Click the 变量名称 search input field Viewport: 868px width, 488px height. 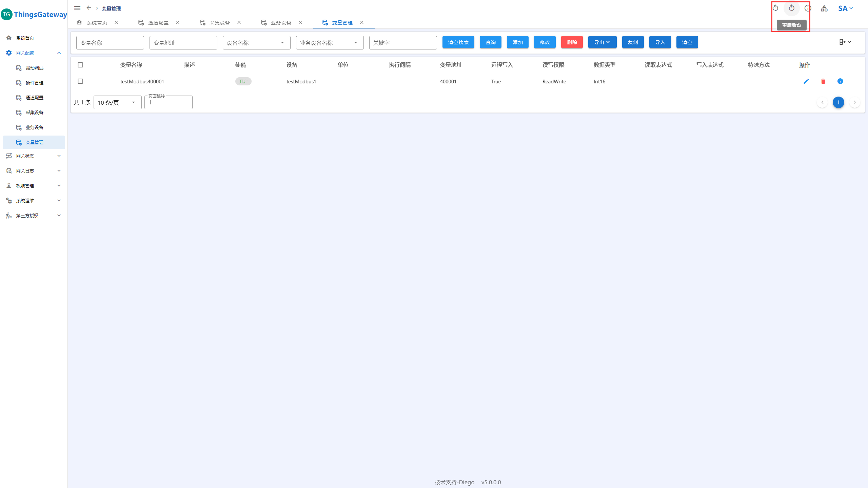point(110,43)
